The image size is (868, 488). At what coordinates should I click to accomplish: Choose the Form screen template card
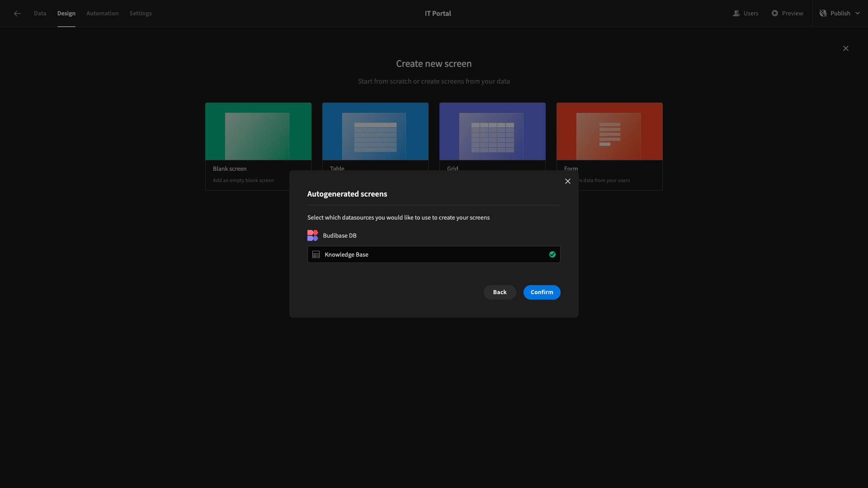coord(609,146)
